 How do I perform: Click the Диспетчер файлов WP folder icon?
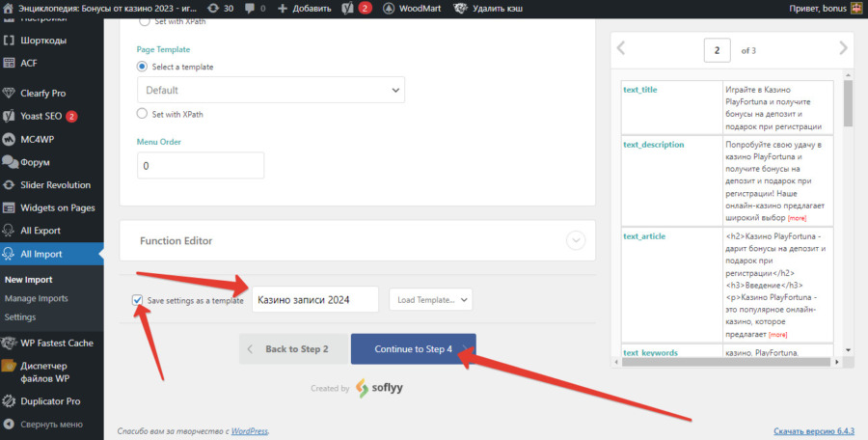coord(9,366)
